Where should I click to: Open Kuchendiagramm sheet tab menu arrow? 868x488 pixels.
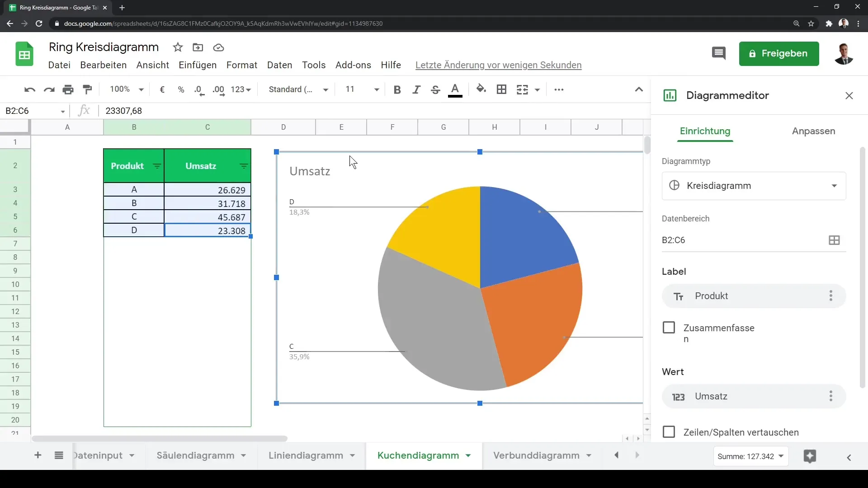coord(468,455)
